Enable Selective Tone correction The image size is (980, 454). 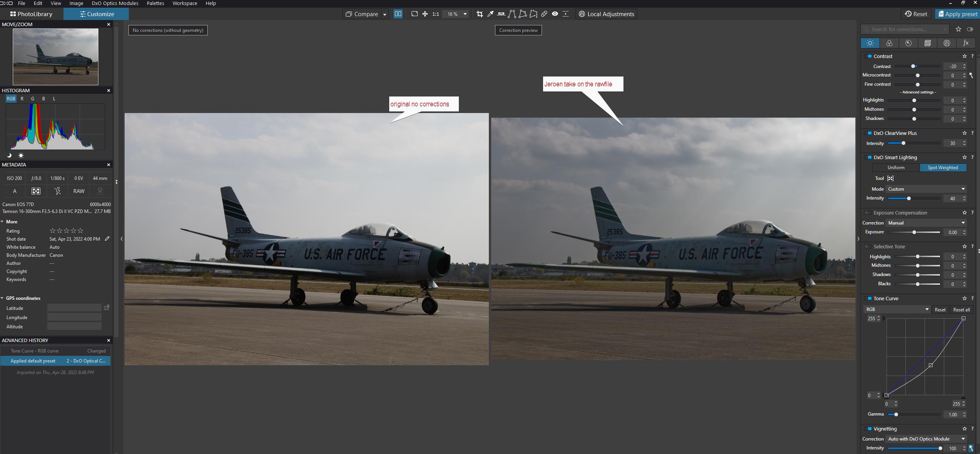click(x=868, y=246)
